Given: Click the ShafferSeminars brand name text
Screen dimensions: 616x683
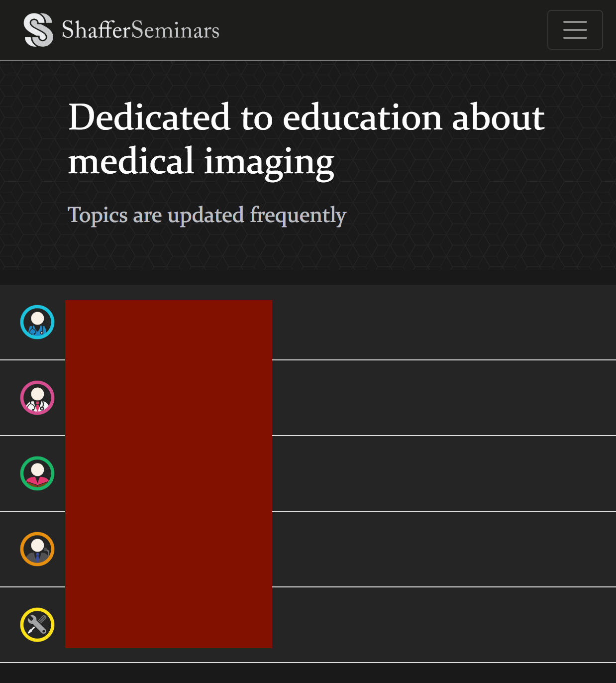Looking at the screenshot, I should tap(140, 30).
